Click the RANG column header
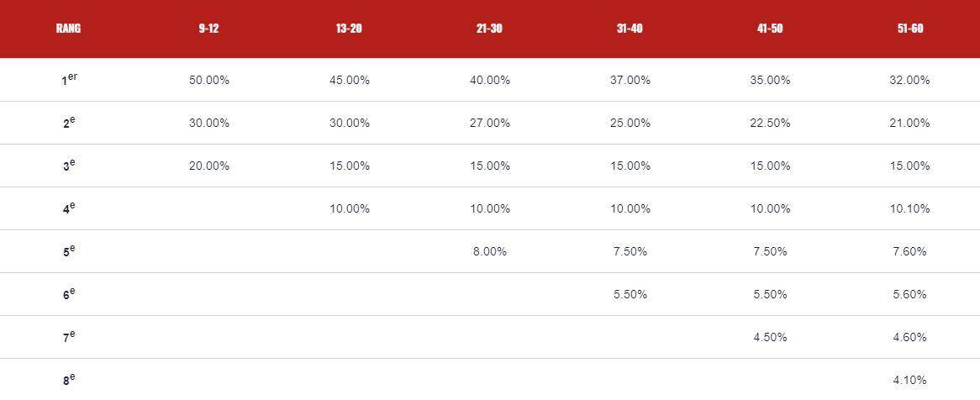Viewport: 980px width, 400px height. [x=68, y=29]
